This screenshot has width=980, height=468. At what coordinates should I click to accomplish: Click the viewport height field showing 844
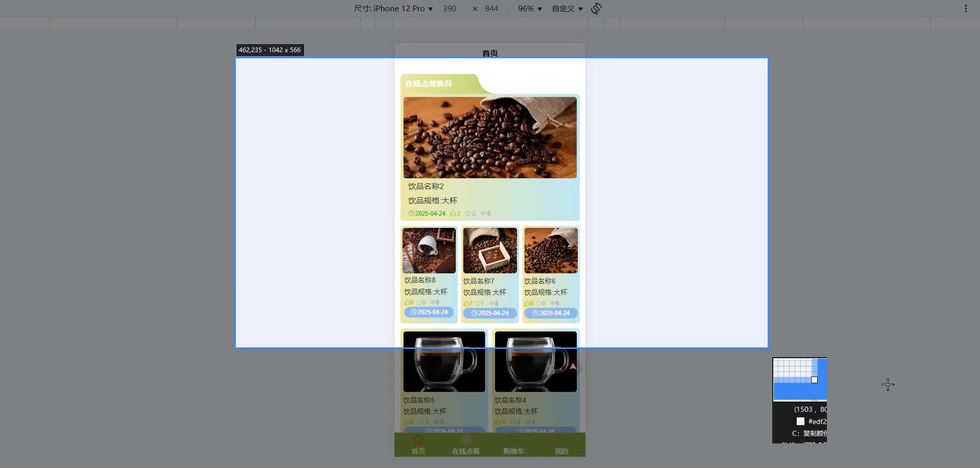point(492,9)
